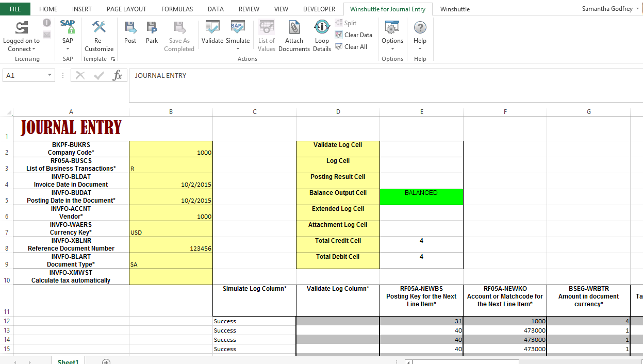Click Save As Completed icon
Screen dimensions: 643x364
click(x=179, y=27)
